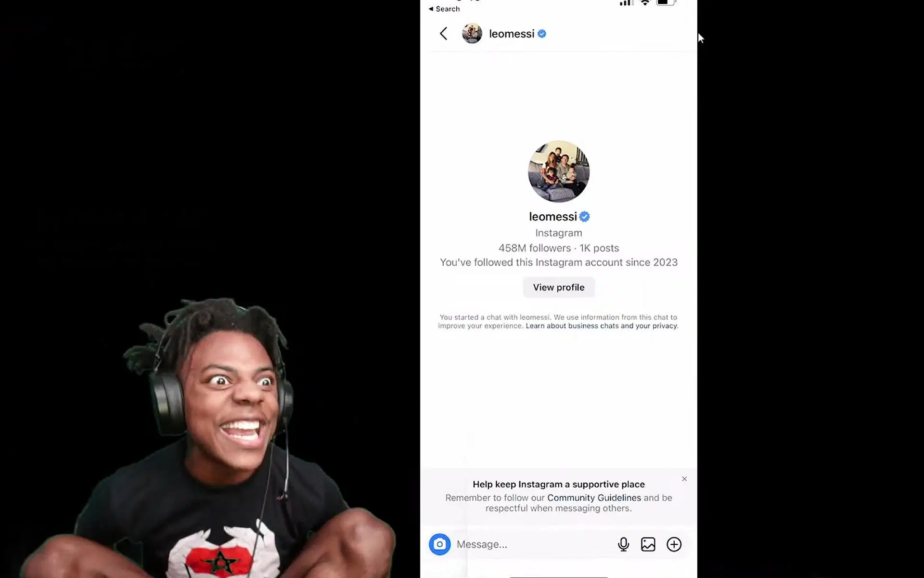Toggle battery status icon display
Screen dimensions: 924x578
(665, 3)
